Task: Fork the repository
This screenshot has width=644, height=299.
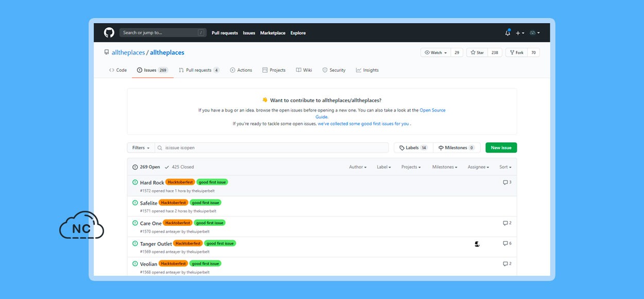Action: click(x=517, y=53)
